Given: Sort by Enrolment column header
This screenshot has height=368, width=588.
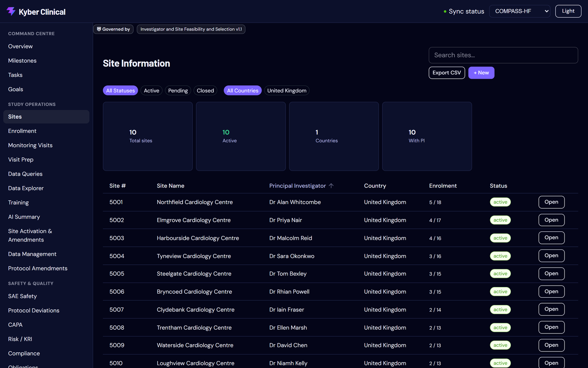Looking at the screenshot, I should coord(443,186).
